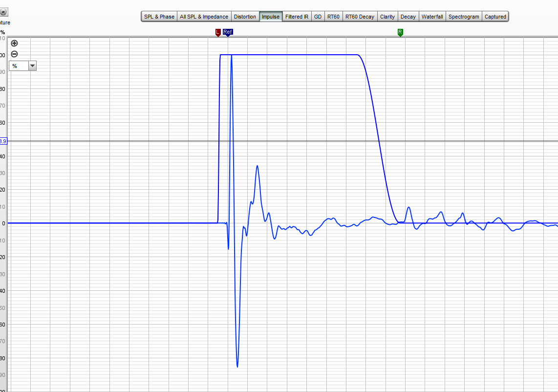558x392 pixels.
Task: Select the red L window marker
Action: click(218, 33)
